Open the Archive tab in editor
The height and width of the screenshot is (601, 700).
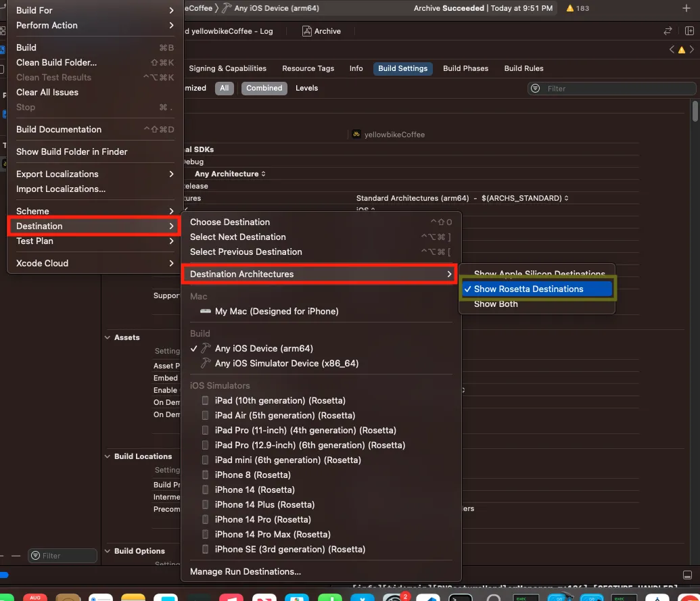[322, 31]
